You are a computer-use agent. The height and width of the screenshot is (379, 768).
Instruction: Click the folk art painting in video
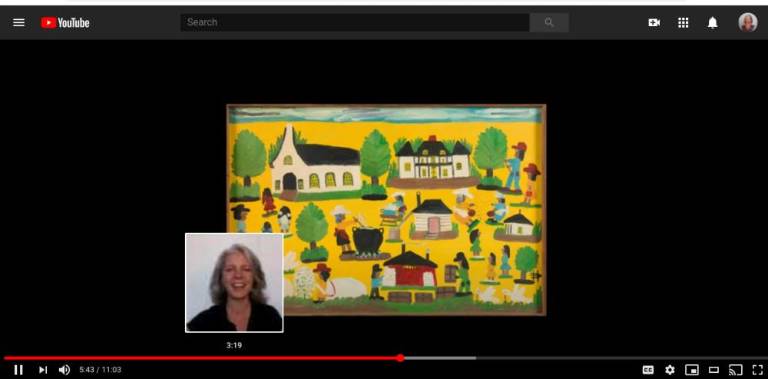pyautogui.click(x=386, y=210)
